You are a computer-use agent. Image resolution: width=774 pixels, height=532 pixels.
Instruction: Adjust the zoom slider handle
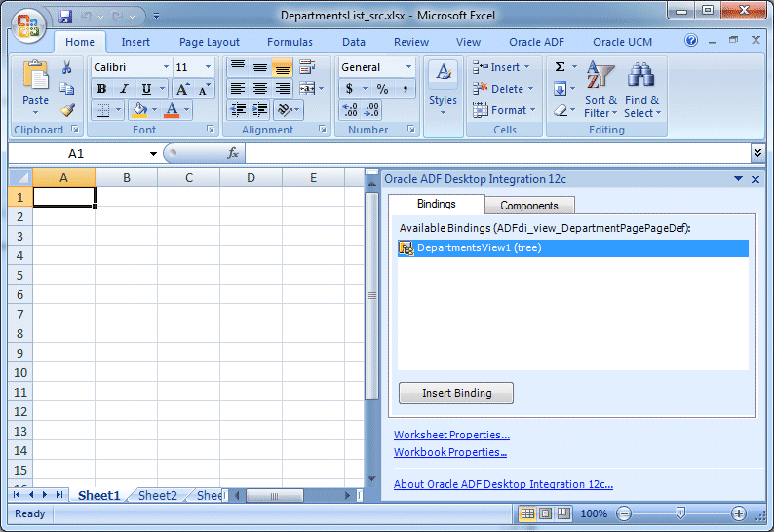pyautogui.click(x=680, y=513)
